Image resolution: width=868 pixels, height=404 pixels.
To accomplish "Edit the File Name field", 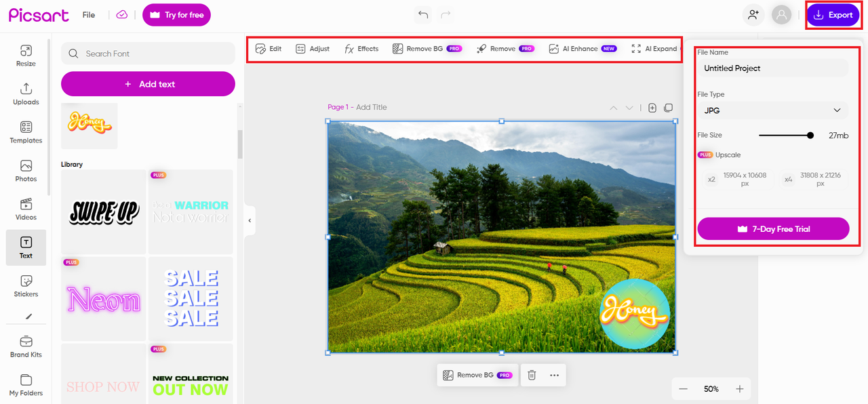I will pyautogui.click(x=773, y=68).
